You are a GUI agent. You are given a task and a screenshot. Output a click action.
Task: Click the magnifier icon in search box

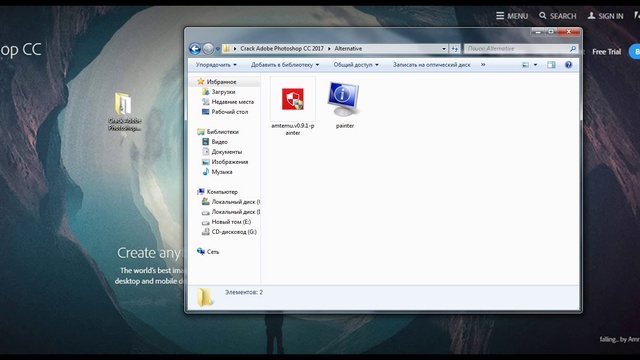[x=573, y=49]
